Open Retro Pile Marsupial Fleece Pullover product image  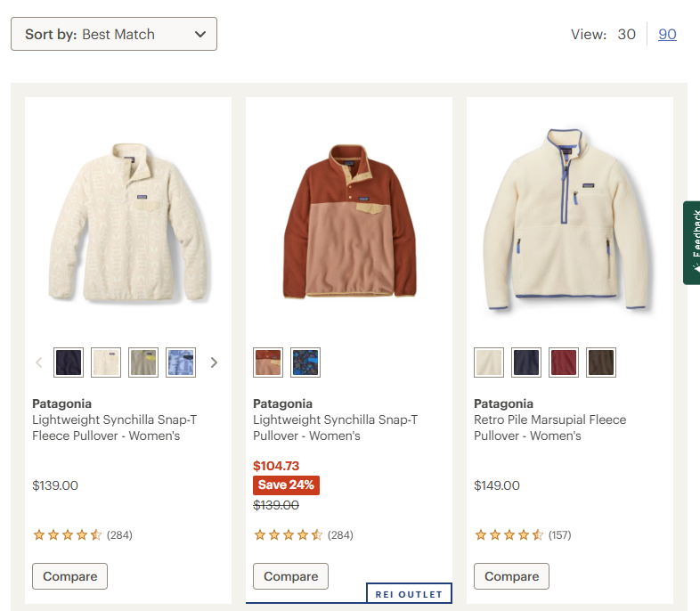tap(569, 220)
